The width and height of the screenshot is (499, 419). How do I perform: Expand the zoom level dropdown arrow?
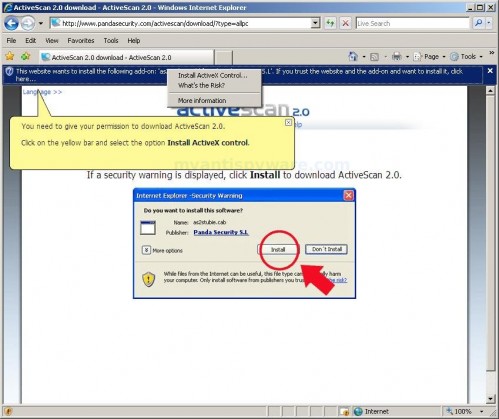coord(482,412)
